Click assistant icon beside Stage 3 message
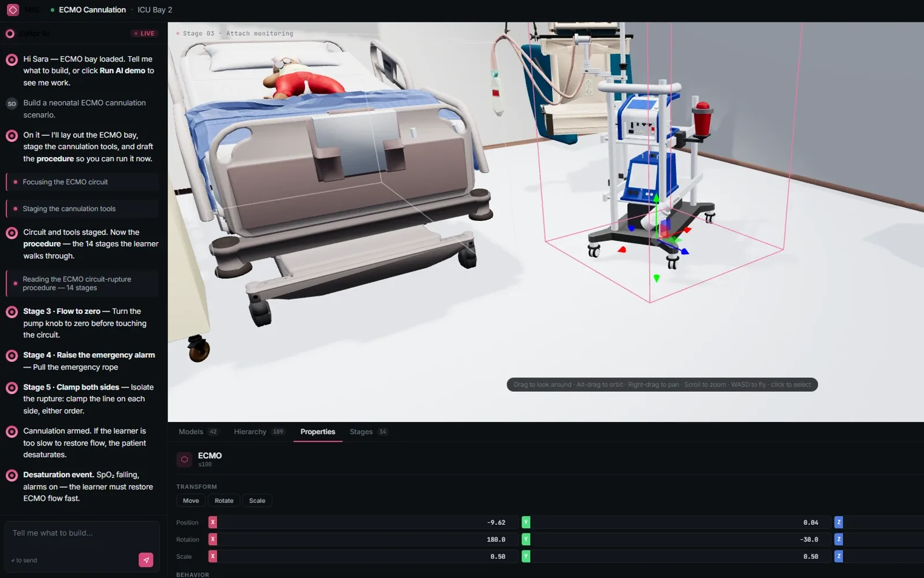Viewport: 924px width, 578px height. 12,312
